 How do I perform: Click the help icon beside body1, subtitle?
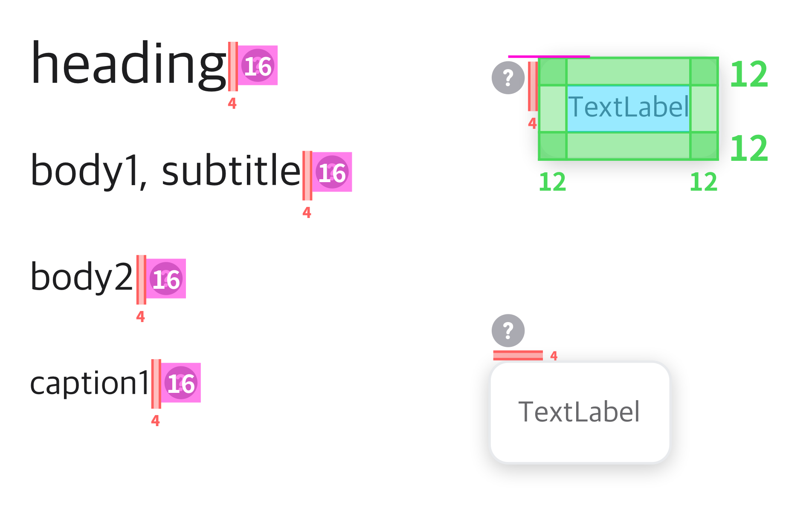332,172
